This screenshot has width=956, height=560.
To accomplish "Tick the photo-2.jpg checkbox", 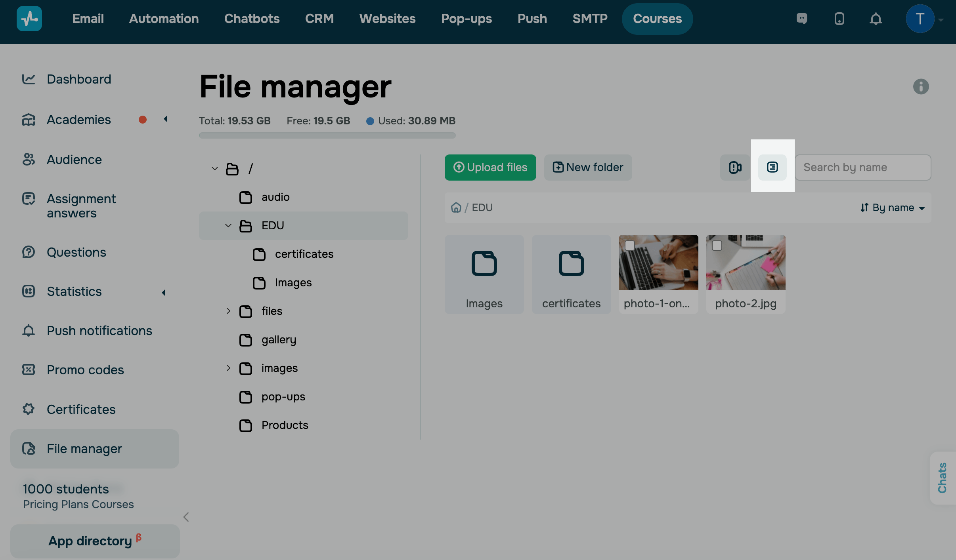I will pos(717,246).
